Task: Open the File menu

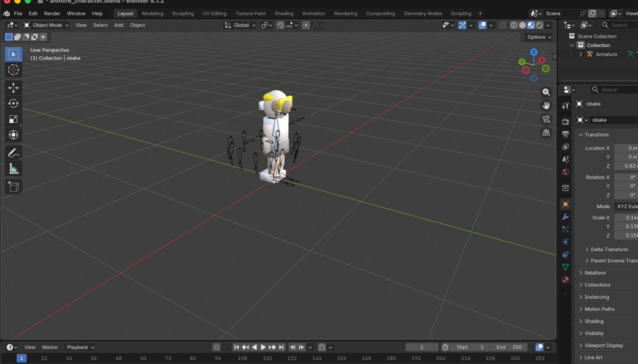Action: point(18,13)
